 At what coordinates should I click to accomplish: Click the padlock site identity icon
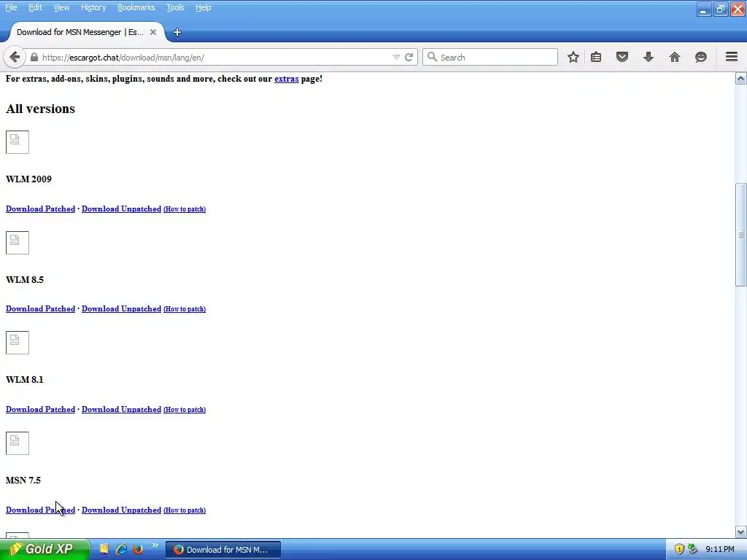34,57
